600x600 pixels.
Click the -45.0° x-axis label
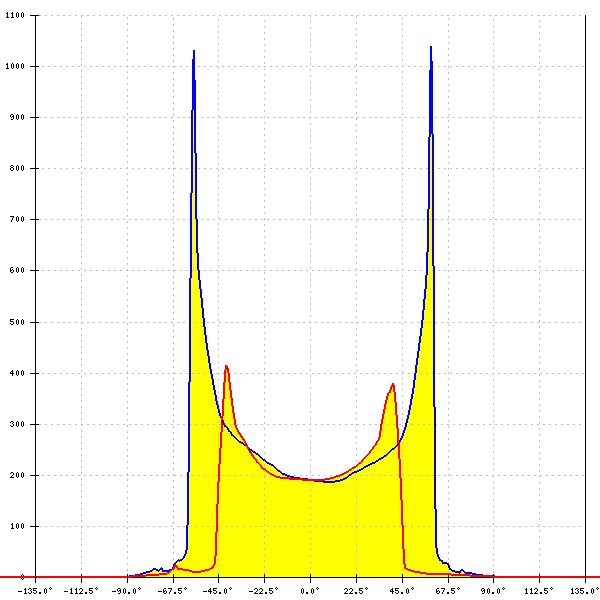coord(218,591)
